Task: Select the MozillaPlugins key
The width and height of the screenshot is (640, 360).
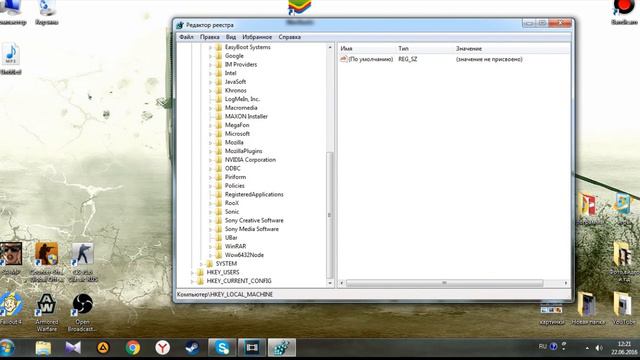Action: click(243, 151)
